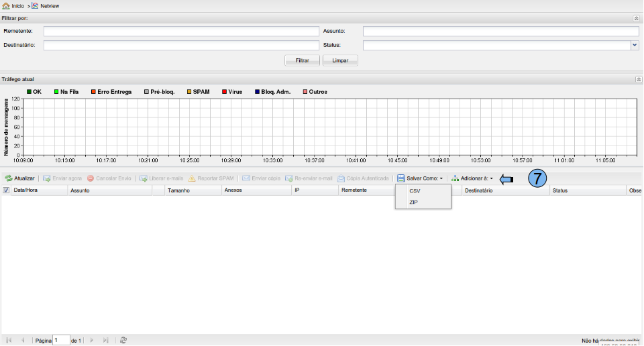
Task: Click the Reportar SPAM warning icon
Action: click(192, 179)
